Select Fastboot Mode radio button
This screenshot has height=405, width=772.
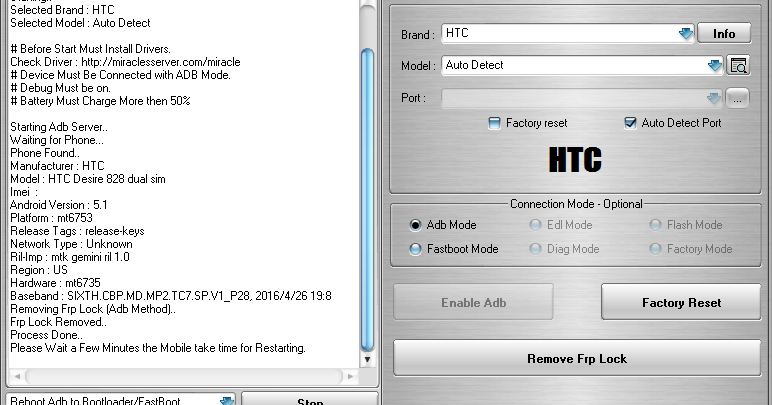point(415,249)
